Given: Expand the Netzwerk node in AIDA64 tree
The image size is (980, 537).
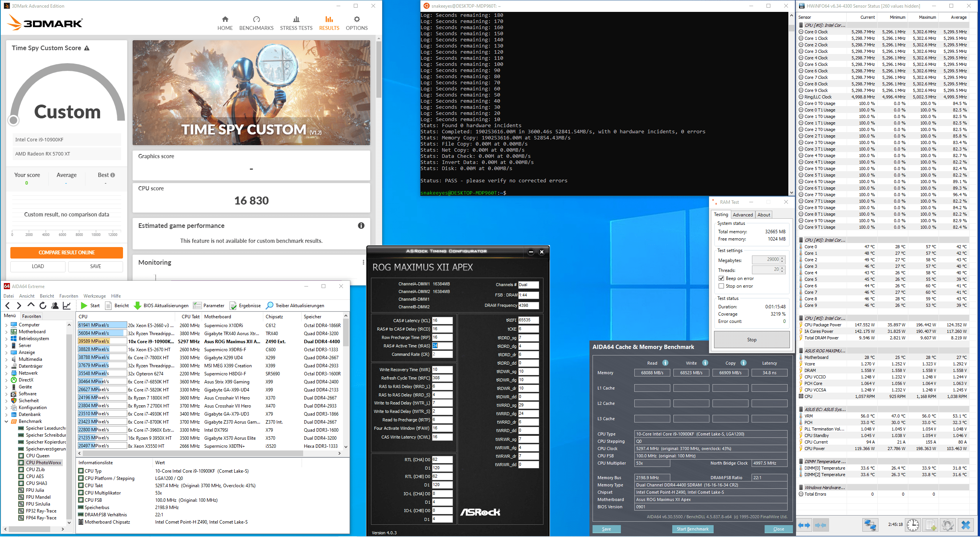Looking at the screenshot, I should (x=6, y=373).
